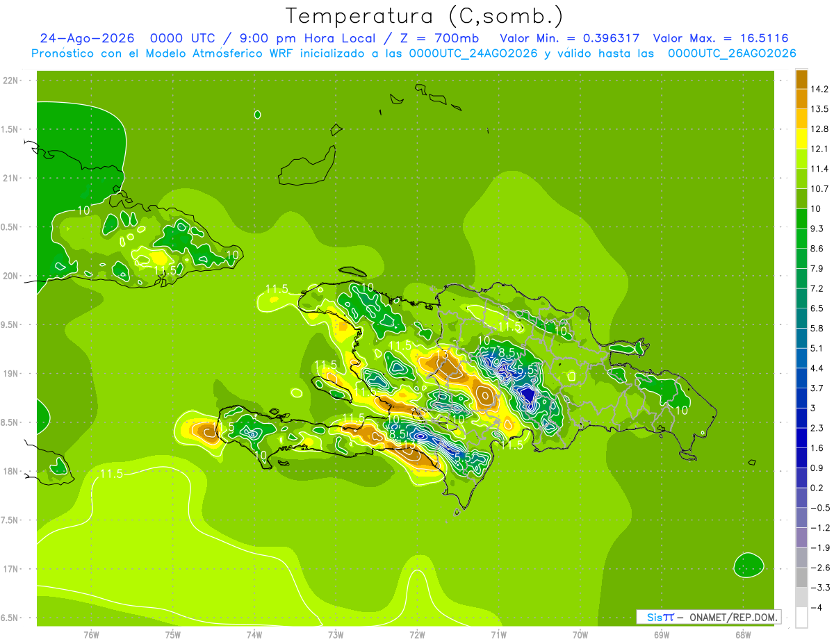Click the "70W" longitude axis label
Image resolution: width=834 pixels, height=644 pixels.
point(580,634)
